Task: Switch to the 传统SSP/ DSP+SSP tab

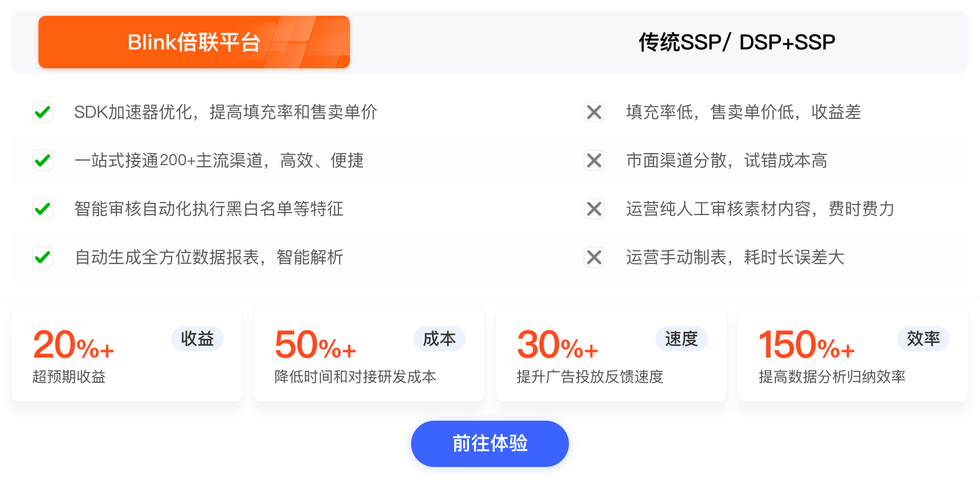Action: (x=737, y=42)
